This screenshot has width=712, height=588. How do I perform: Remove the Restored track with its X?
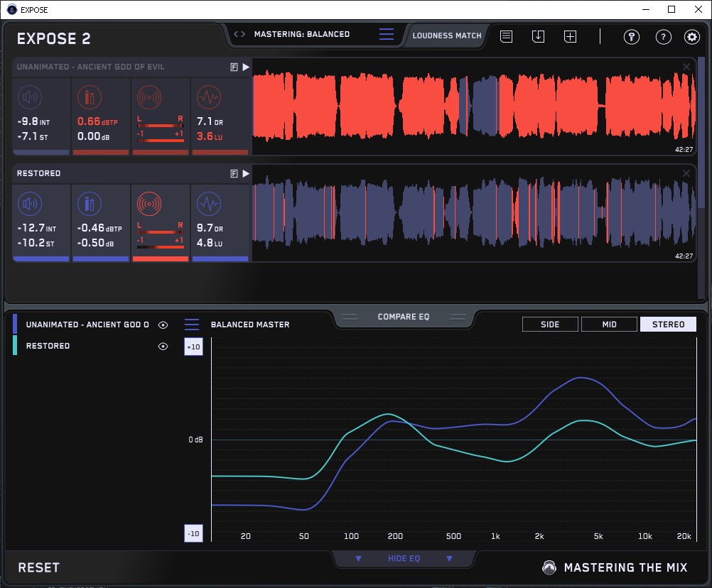pyautogui.click(x=686, y=173)
